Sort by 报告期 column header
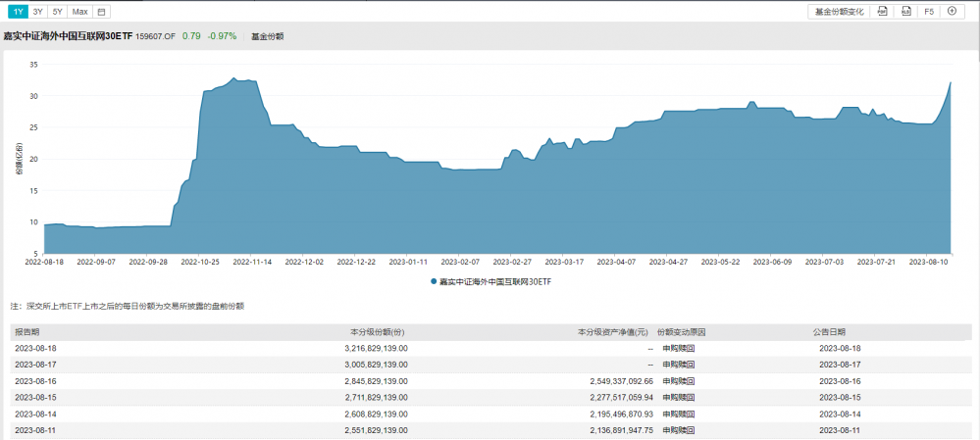 pyautogui.click(x=27, y=332)
